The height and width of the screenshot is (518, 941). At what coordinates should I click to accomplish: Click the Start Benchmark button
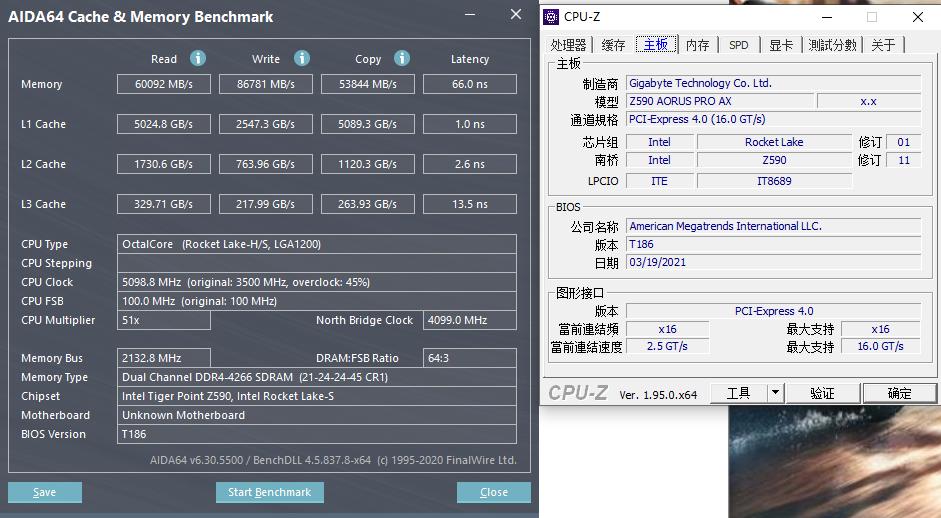269,492
